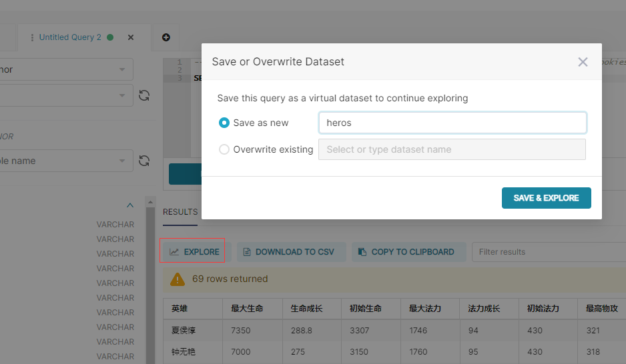Select the Overwrite existing radio option

(x=224, y=149)
